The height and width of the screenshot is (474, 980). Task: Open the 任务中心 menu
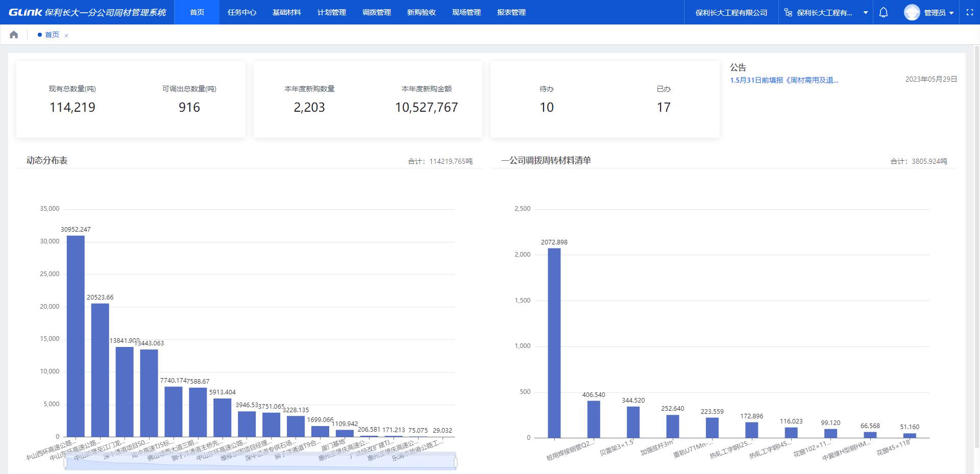[x=242, y=12]
